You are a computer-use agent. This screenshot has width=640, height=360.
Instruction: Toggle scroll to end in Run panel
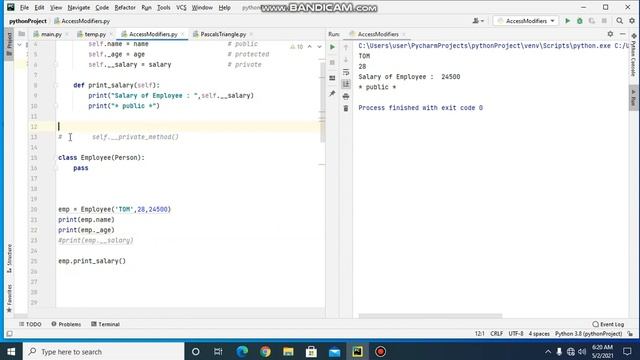(346, 84)
